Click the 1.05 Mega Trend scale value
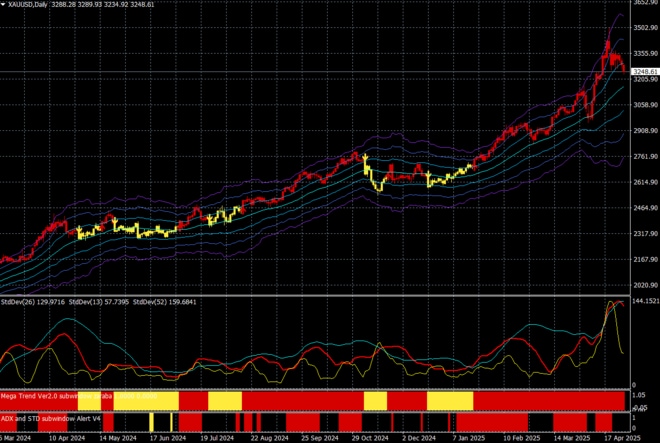 point(639,395)
